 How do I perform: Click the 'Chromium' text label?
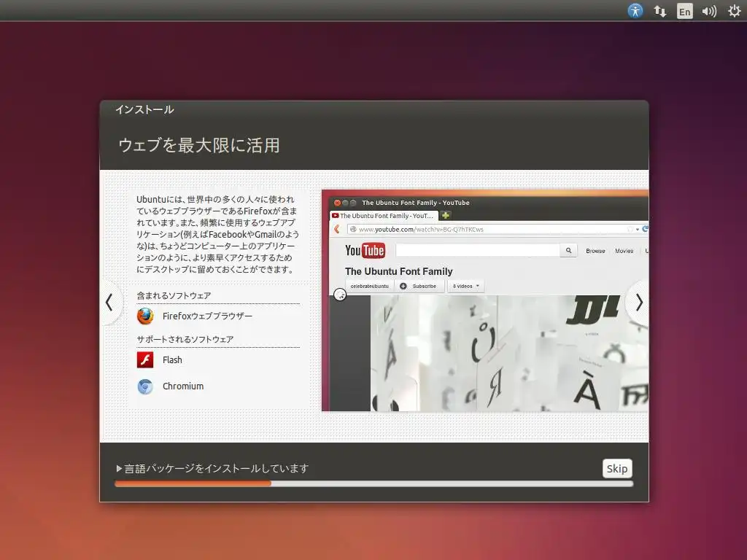coord(183,386)
